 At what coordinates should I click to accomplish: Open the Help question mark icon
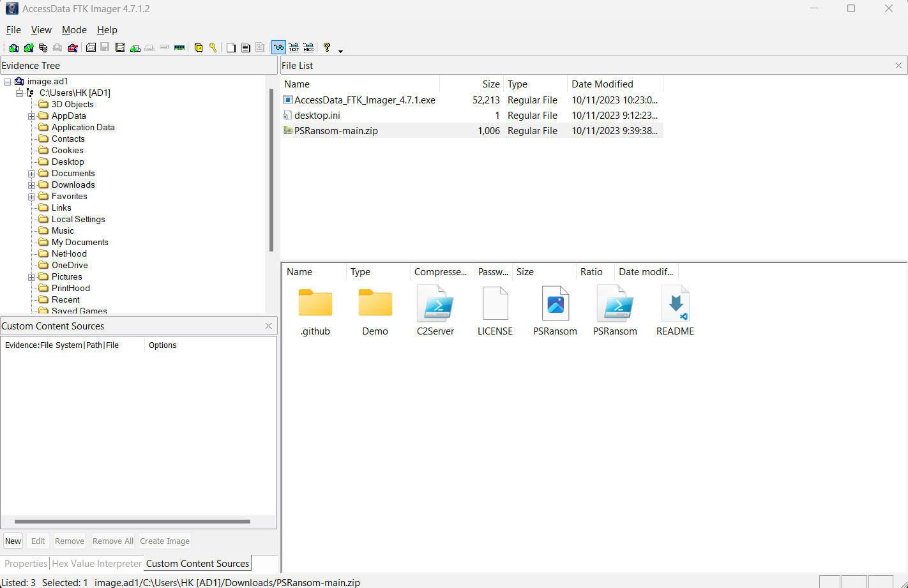pos(327,48)
